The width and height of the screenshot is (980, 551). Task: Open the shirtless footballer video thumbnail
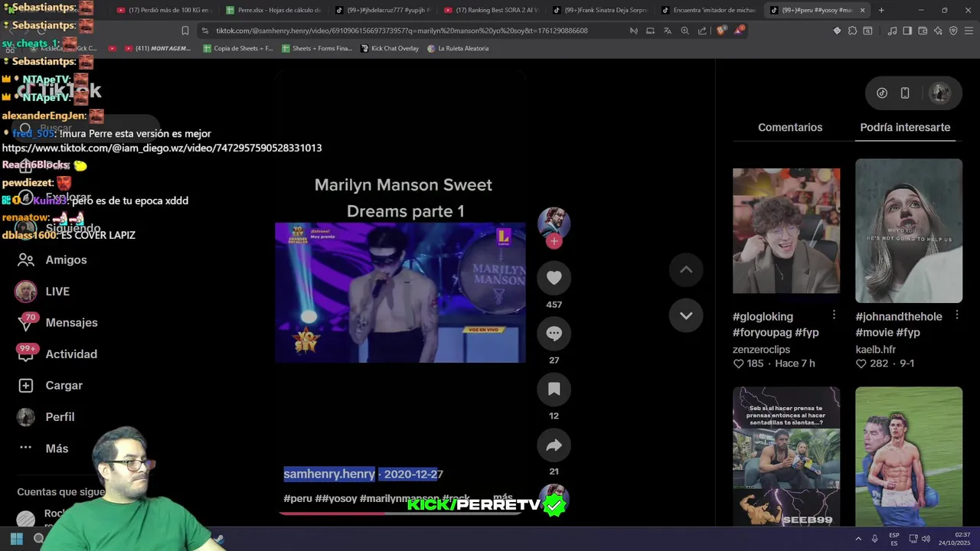[909, 456]
